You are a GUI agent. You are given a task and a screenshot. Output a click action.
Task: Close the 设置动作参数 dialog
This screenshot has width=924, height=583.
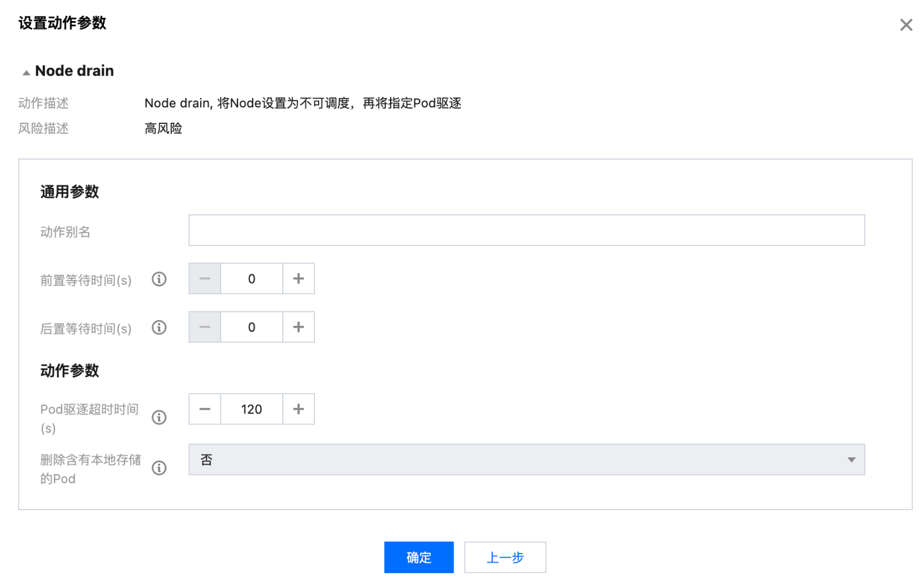pyautogui.click(x=906, y=25)
